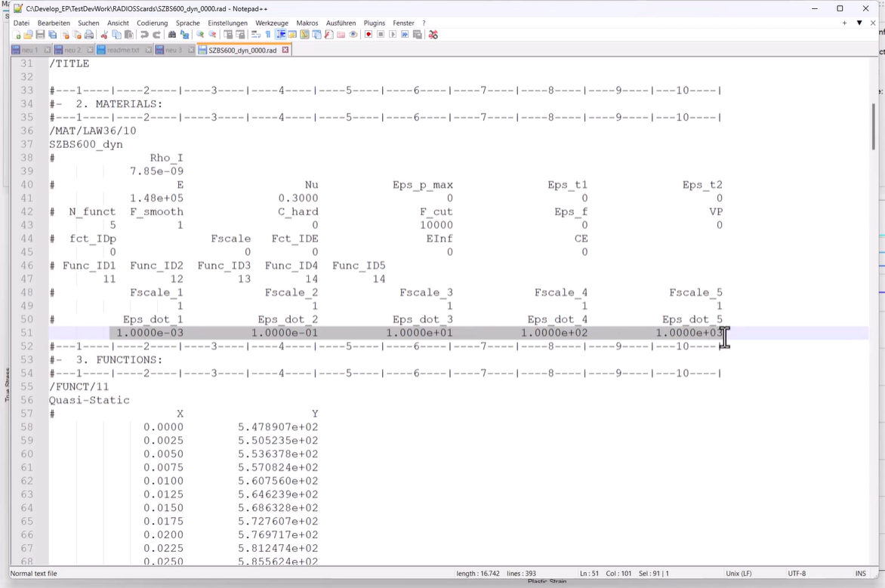Viewport: 885px width, 588px height.
Task: Toggle show all characters pilcrow icon
Action: [268, 35]
